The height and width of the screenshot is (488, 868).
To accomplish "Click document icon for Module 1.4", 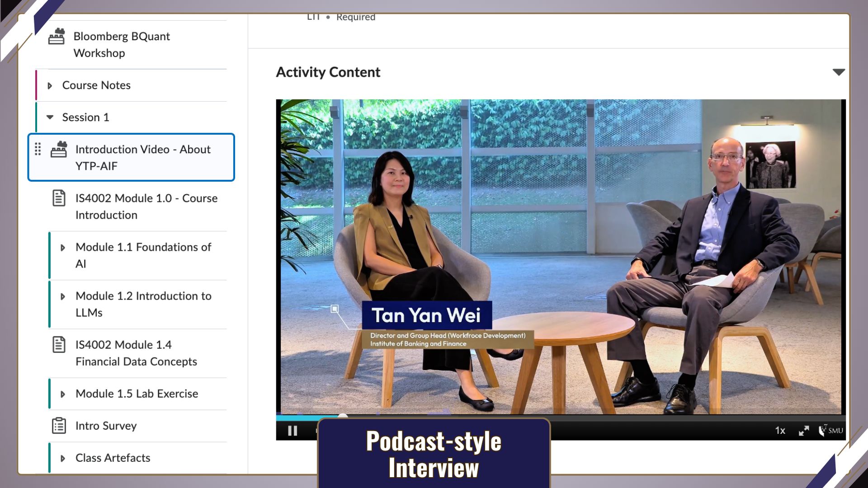I will 59,345.
